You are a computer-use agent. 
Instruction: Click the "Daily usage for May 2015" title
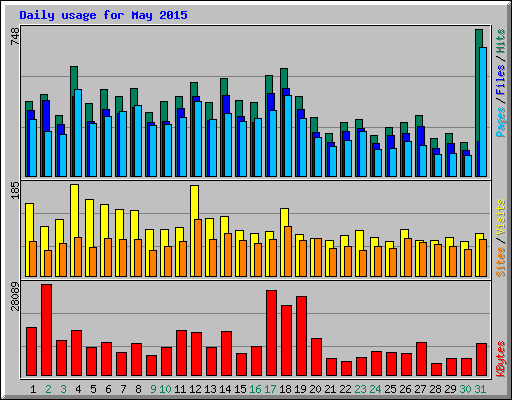(103, 15)
